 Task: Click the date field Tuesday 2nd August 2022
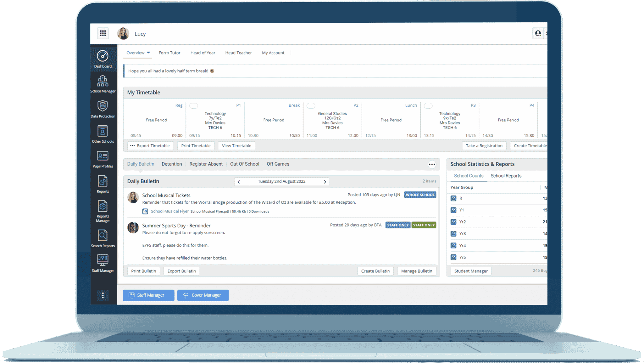click(282, 182)
